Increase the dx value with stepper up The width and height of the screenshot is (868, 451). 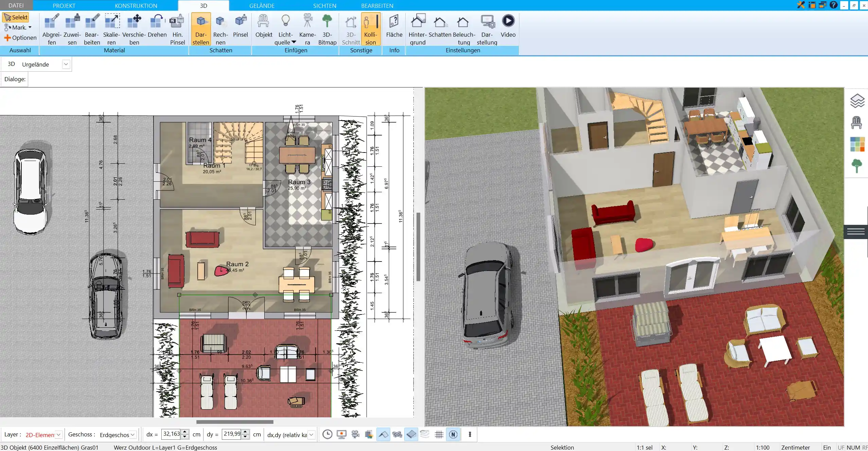tap(185, 432)
